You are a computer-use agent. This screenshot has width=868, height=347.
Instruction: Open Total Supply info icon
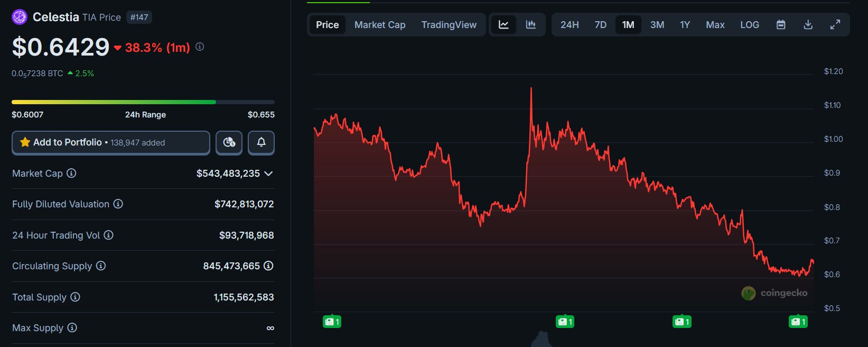[x=75, y=297]
